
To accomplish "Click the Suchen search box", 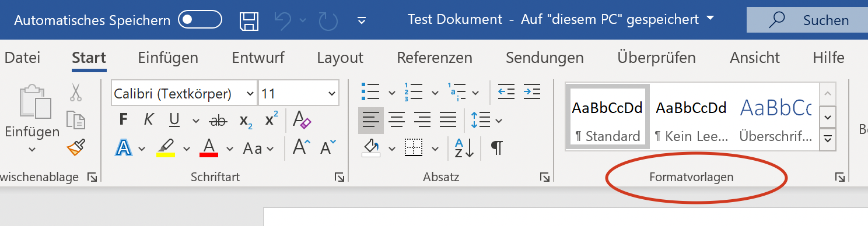I will pos(807,20).
